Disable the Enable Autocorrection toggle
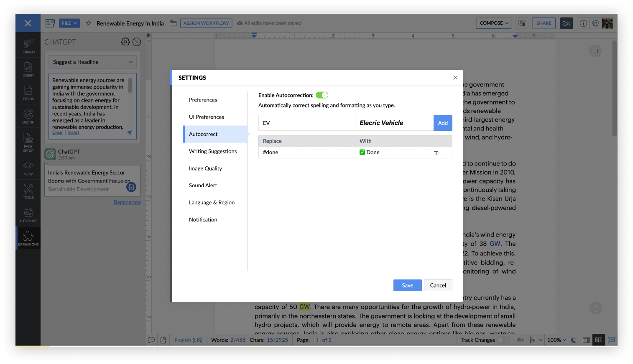633x364 pixels. pyautogui.click(x=322, y=95)
